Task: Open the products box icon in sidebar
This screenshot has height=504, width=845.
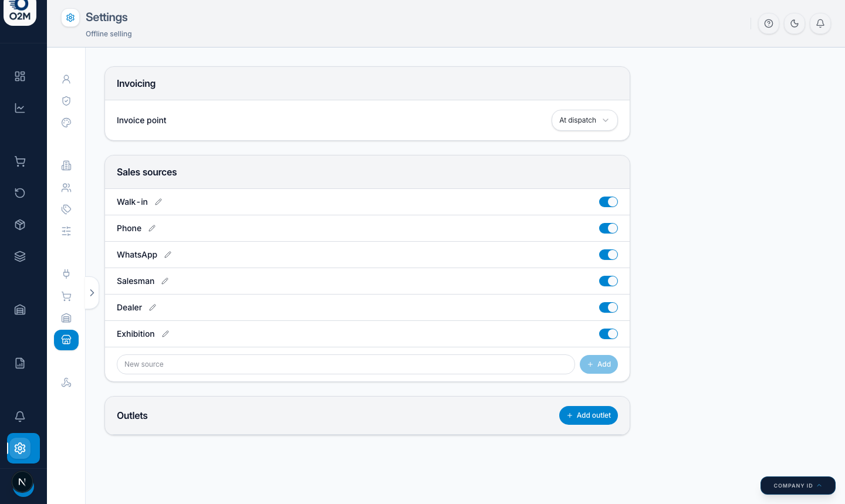Action: pyautogui.click(x=20, y=225)
